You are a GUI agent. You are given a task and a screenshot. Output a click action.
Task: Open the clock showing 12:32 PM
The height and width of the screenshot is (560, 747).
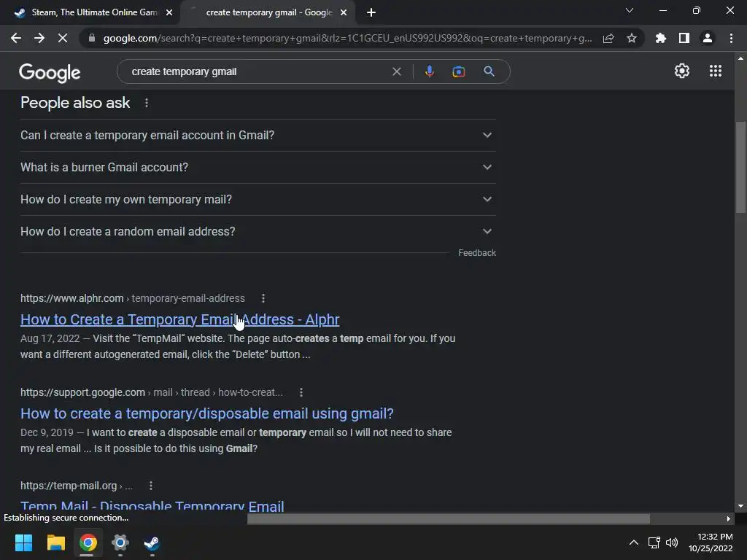click(711, 542)
